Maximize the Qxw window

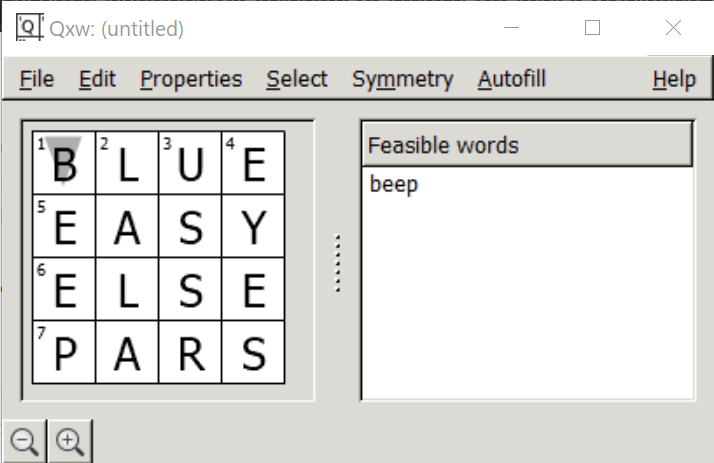(592, 28)
